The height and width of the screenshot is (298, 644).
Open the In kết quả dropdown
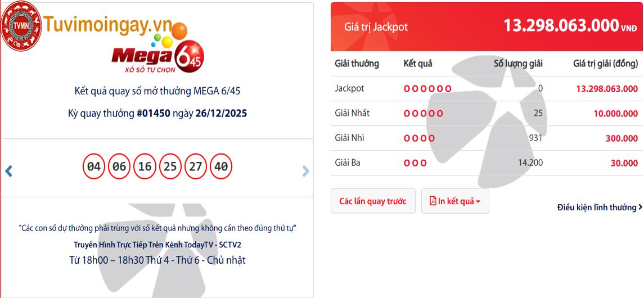click(456, 201)
